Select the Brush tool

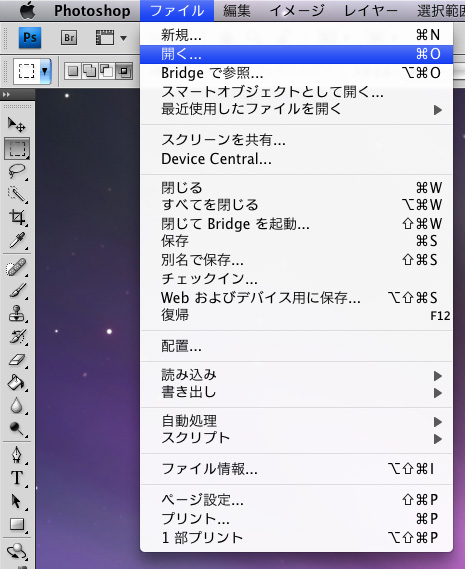(x=17, y=290)
